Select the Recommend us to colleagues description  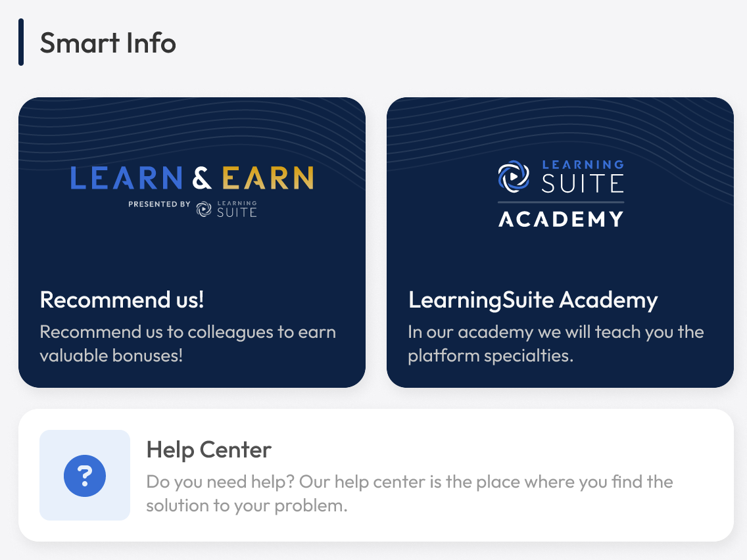click(x=187, y=344)
